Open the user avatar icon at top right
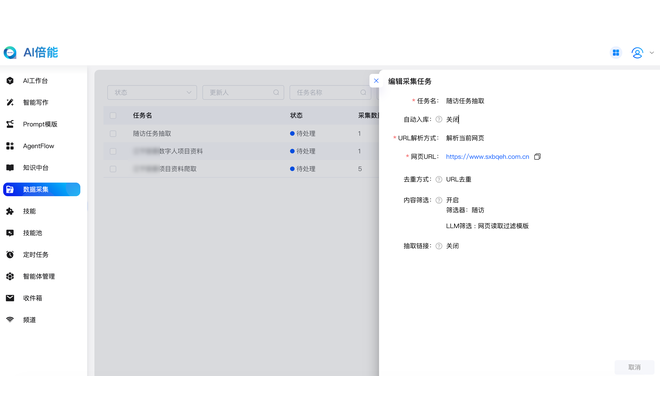The width and height of the screenshot is (660, 420). [637, 53]
